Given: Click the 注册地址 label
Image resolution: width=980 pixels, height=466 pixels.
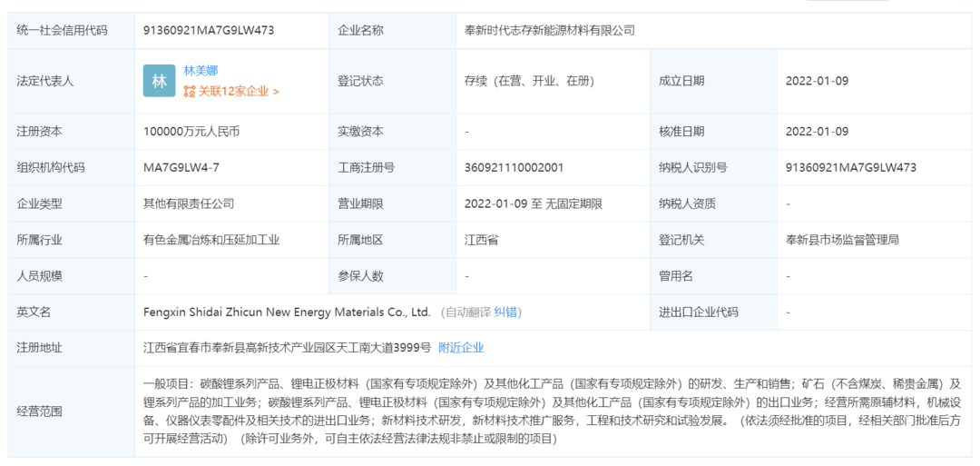Looking at the screenshot, I should coord(39,348).
